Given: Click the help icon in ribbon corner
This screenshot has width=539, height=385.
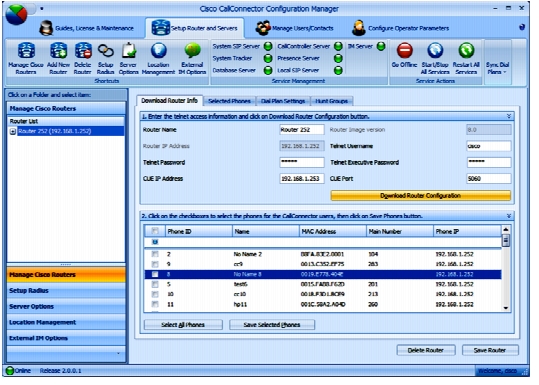Looking at the screenshot, I should (522, 27).
